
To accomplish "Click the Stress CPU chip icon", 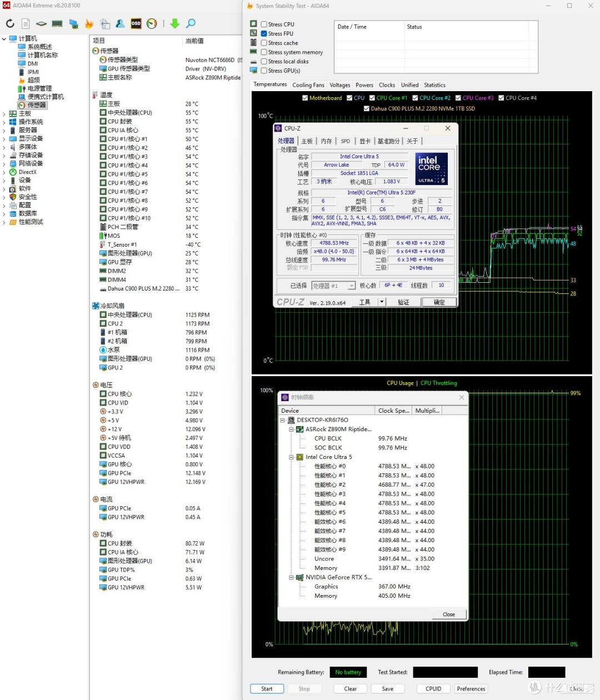I will pos(253,24).
